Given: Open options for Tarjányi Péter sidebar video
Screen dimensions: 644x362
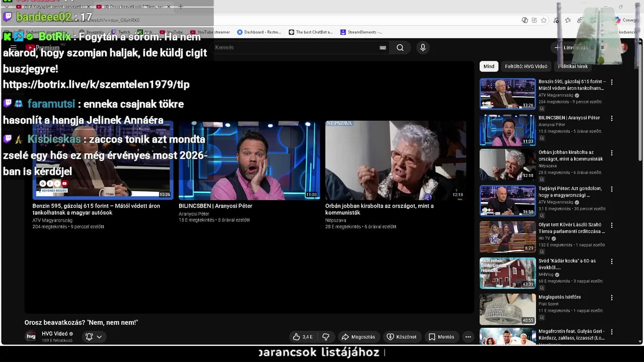Looking at the screenshot, I should coord(612,189).
